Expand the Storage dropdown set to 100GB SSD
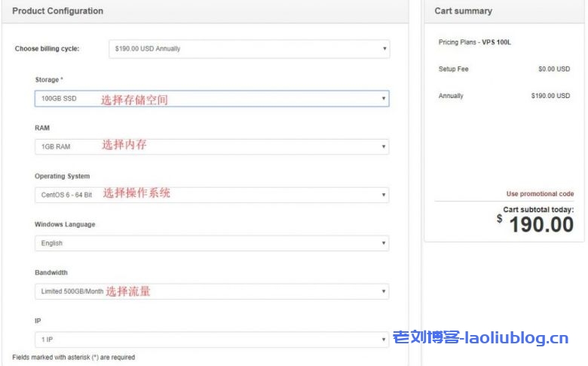 pyautogui.click(x=211, y=98)
